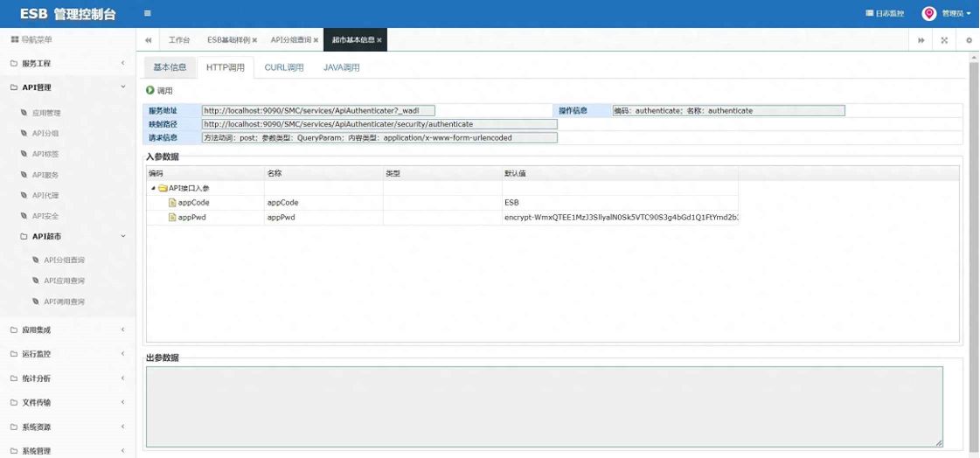Select the encrypt- default value cell
The width and height of the screenshot is (980, 458).
pos(620,218)
